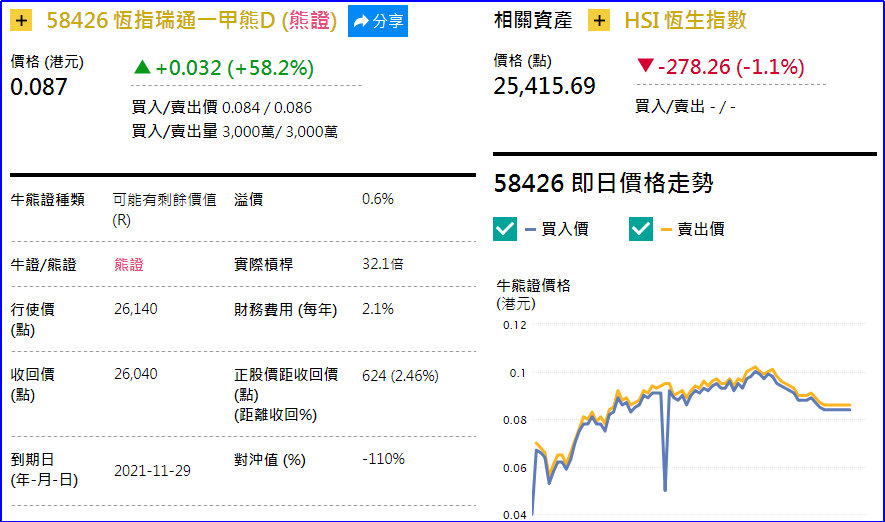
Task: Click the 相關資產 heading
Action: pos(533,20)
